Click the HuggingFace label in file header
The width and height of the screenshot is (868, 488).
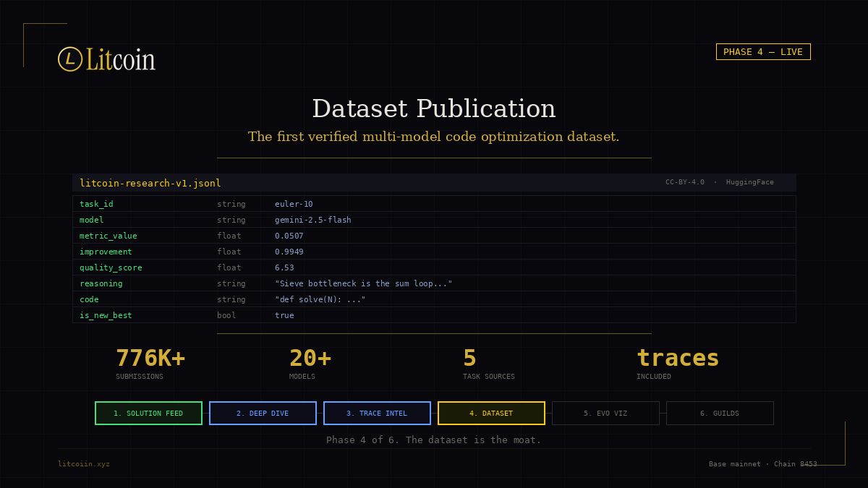[750, 182]
